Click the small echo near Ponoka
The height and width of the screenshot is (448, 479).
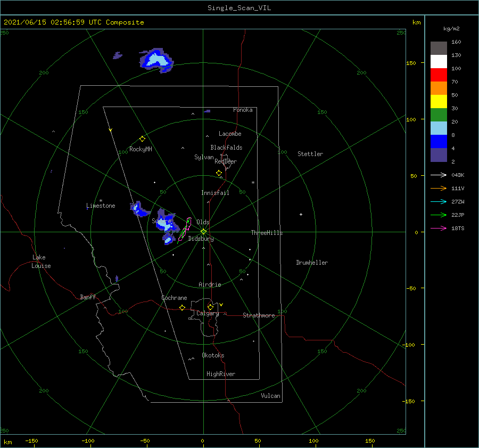coord(208,111)
